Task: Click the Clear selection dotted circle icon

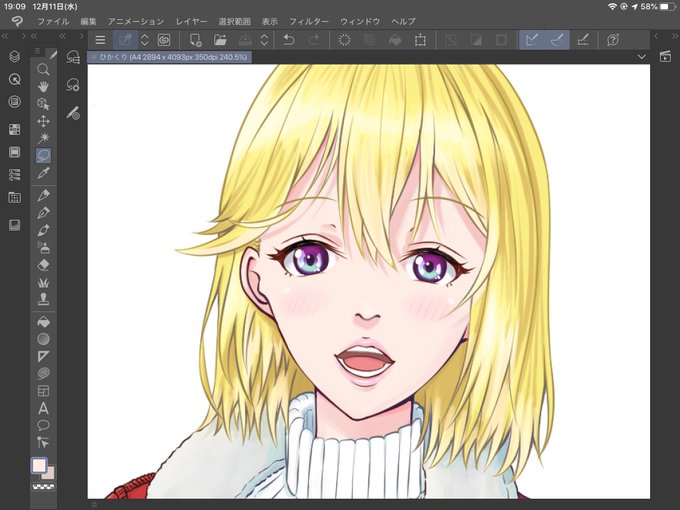Action: point(344,40)
